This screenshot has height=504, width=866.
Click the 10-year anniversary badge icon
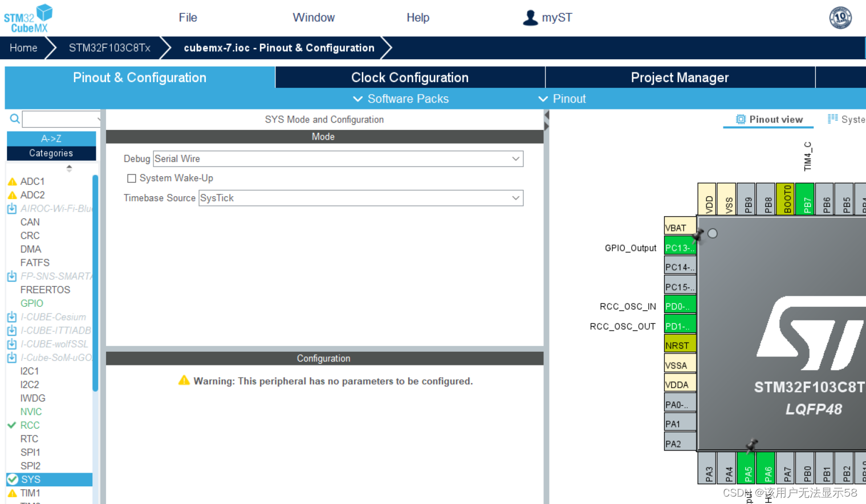click(840, 18)
